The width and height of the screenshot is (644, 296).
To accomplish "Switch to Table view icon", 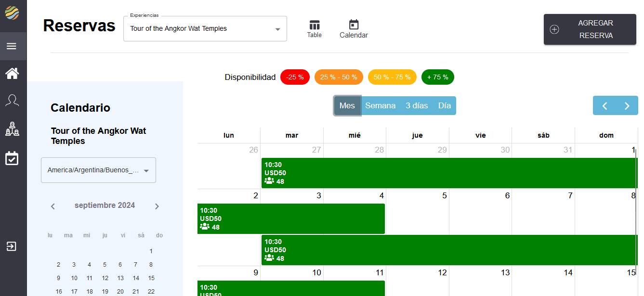I will pyautogui.click(x=315, y=29).
